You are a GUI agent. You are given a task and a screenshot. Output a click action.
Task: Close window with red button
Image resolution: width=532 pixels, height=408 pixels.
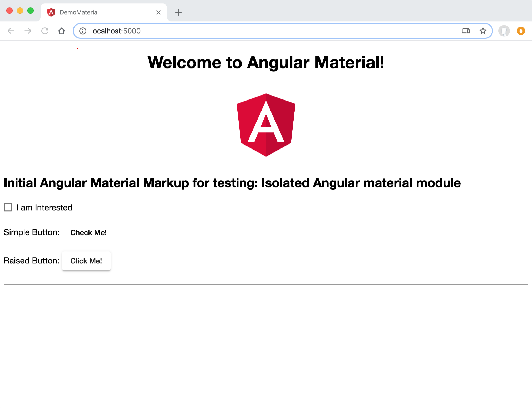[9, 11]
